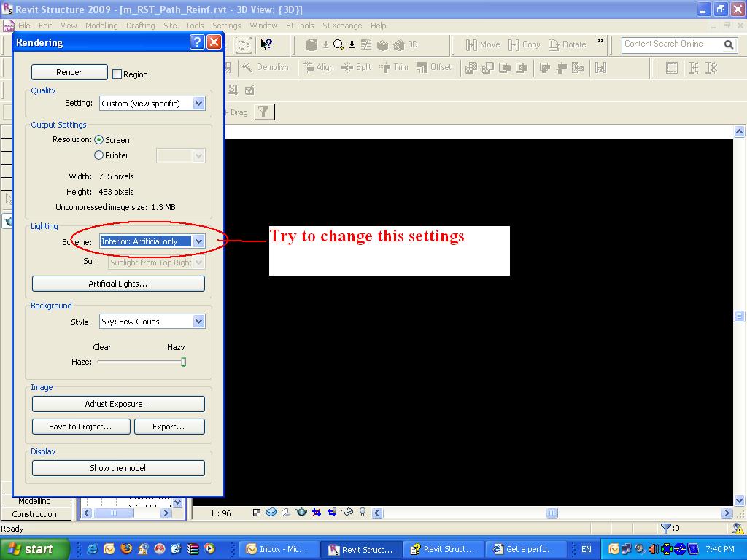Open the Background Style dropdown

tap(198, 322)
